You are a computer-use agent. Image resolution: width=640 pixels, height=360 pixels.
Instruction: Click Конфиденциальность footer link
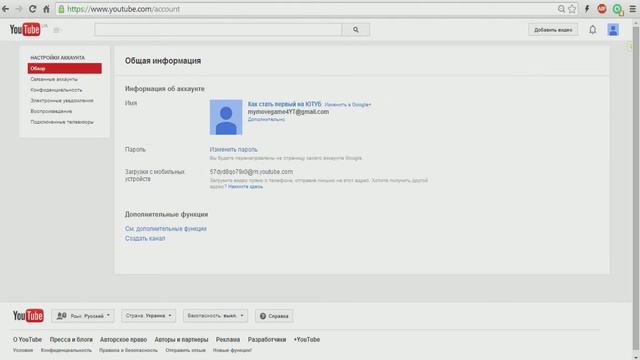(66, 350)
